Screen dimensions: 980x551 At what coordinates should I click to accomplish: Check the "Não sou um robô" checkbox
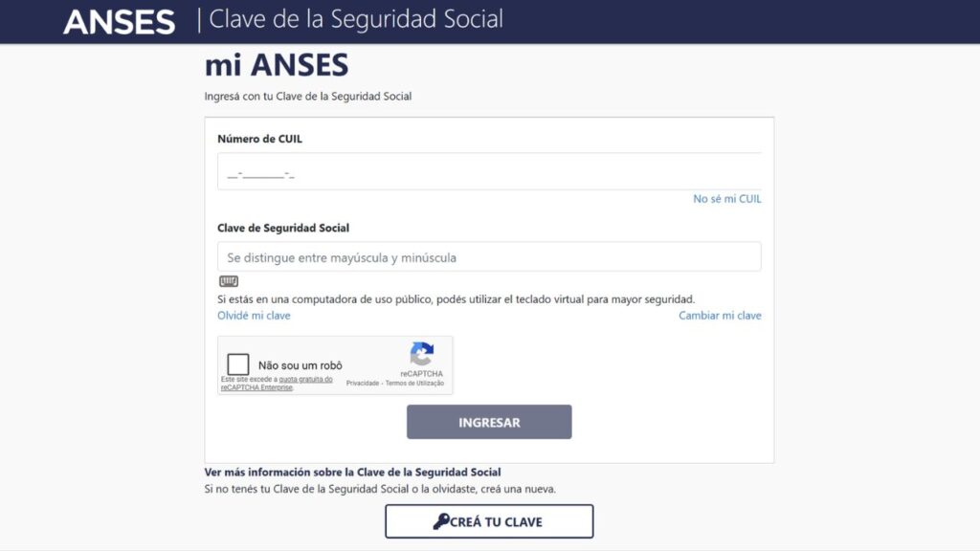click(x=238, y=364)
